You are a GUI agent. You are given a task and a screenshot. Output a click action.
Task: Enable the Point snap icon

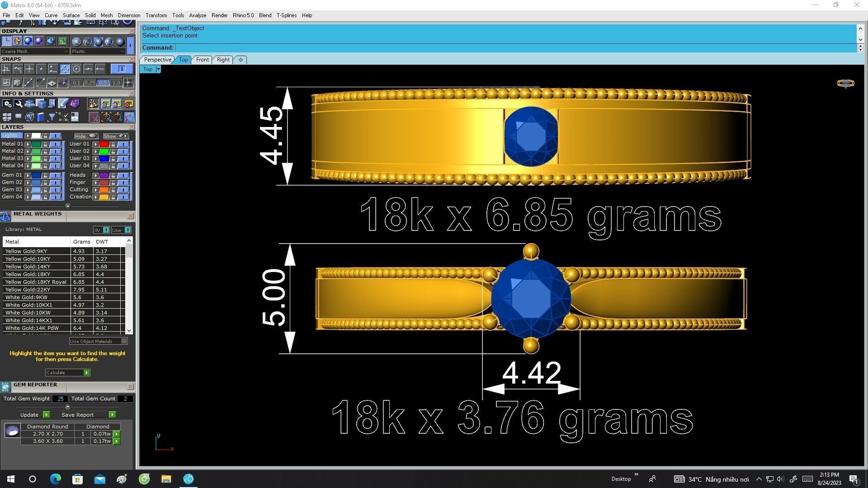(x=41, y=69)
